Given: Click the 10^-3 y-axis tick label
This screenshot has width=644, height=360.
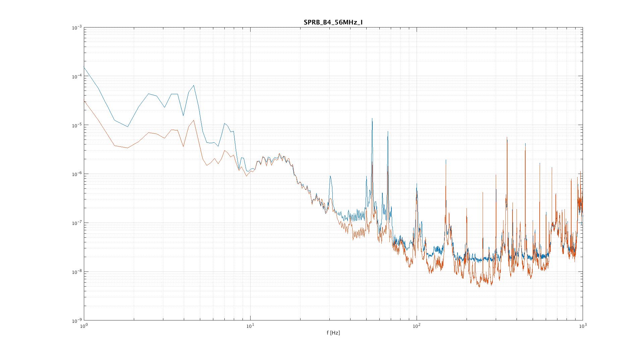Looking at the screenshot, I should (x=77, y=27).
